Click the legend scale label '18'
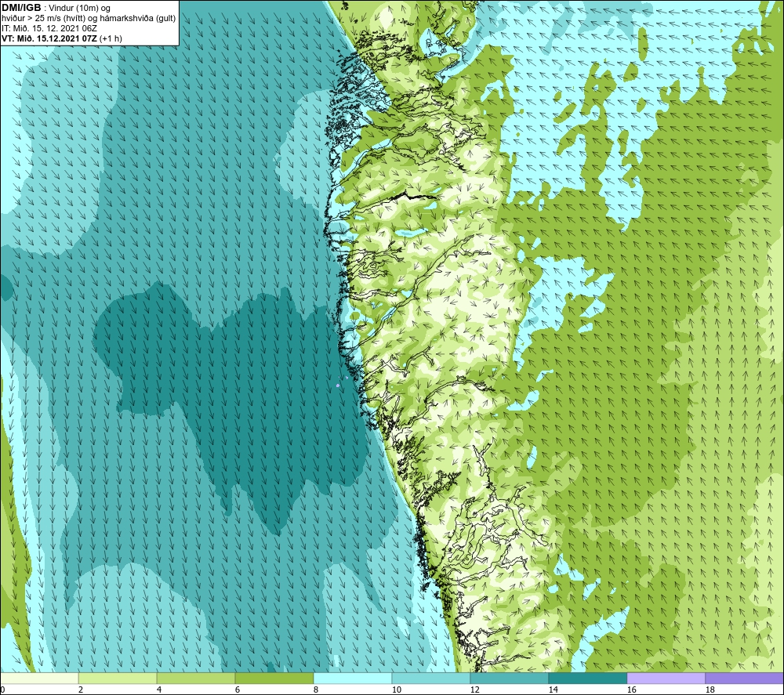The height and width of the screenshot is (695, 784). (x=710, y=690)
